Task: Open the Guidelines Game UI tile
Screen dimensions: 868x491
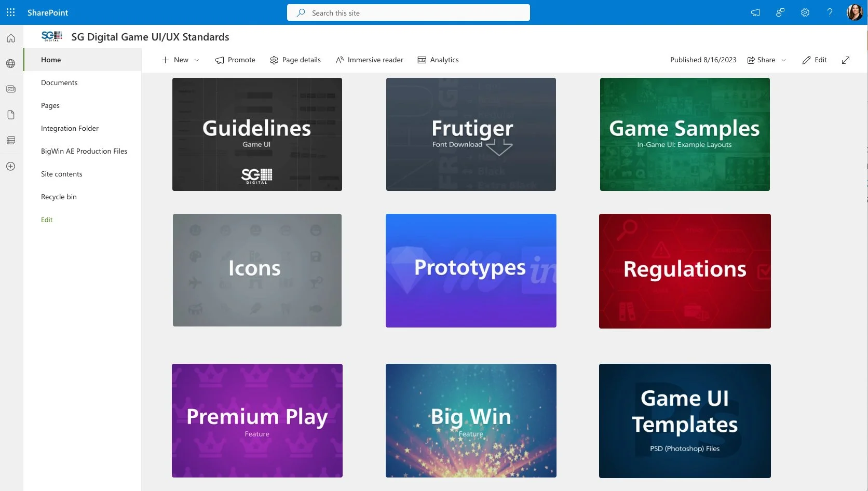Action: [257, 134]
